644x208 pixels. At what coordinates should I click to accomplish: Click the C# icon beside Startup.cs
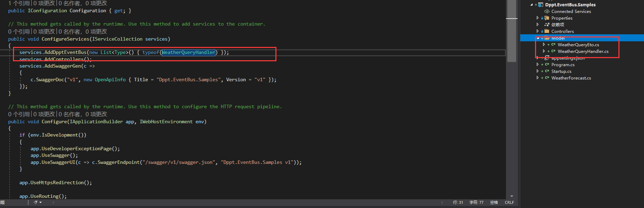(547, 71)
